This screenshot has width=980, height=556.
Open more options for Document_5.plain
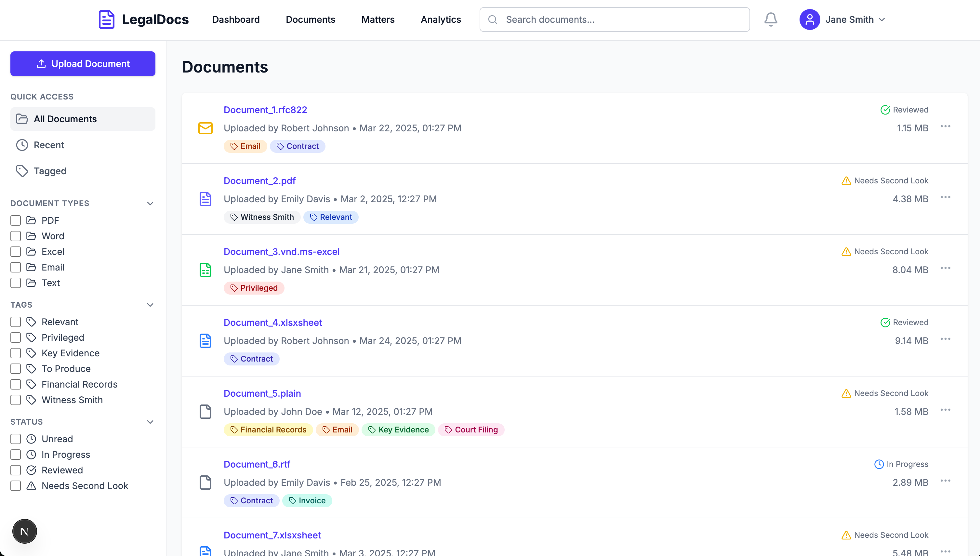pos(945,410)
